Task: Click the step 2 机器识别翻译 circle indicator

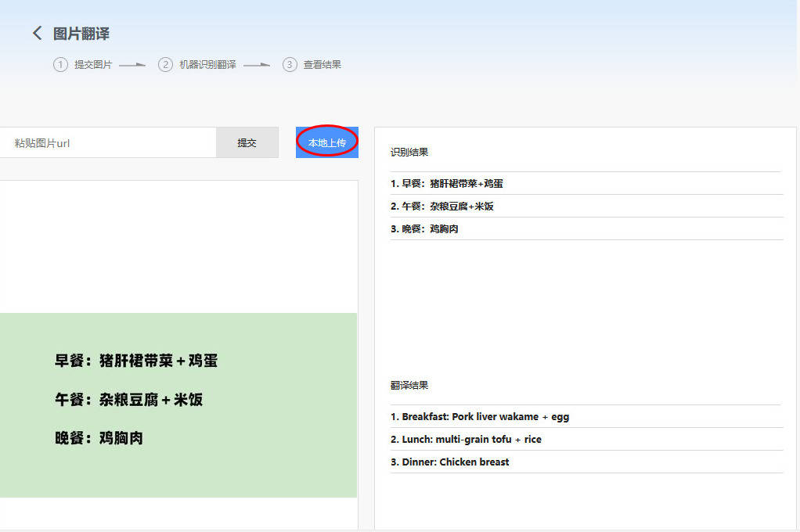Action: (165, 64)
